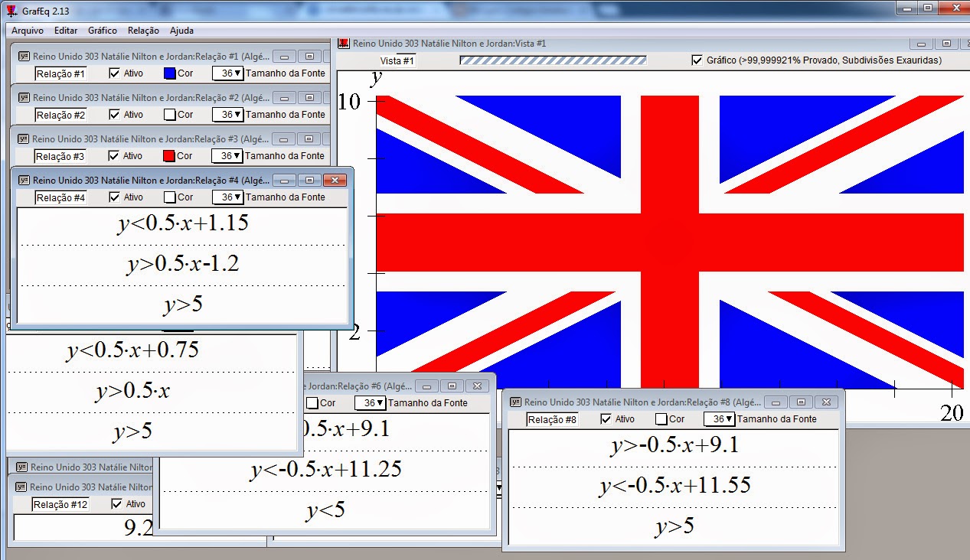Toggle Ativo checkbox for Relação #3

(x=115, y=156)
